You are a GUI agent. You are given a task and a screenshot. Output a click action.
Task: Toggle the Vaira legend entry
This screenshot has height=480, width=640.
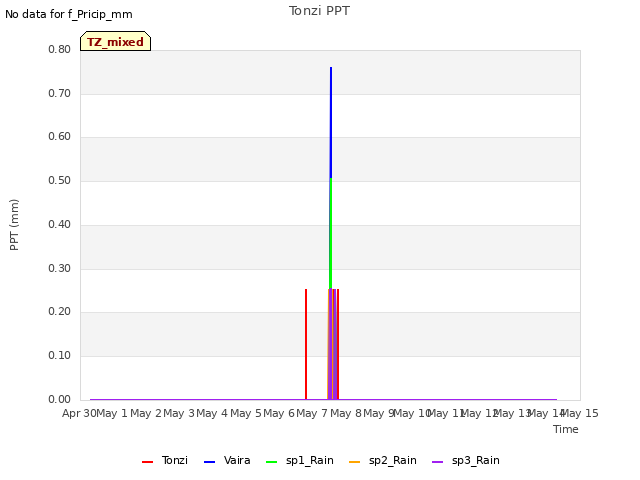(x=227, y=460)
